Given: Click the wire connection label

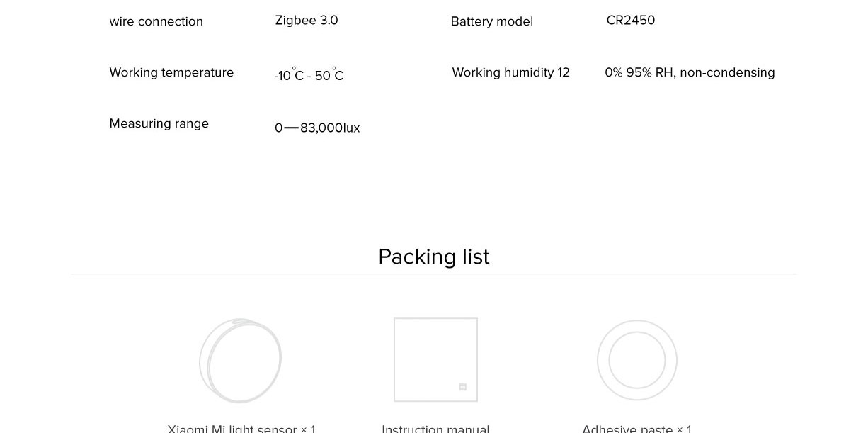Looking at the screenshot, I should click(x=156, y=21).
